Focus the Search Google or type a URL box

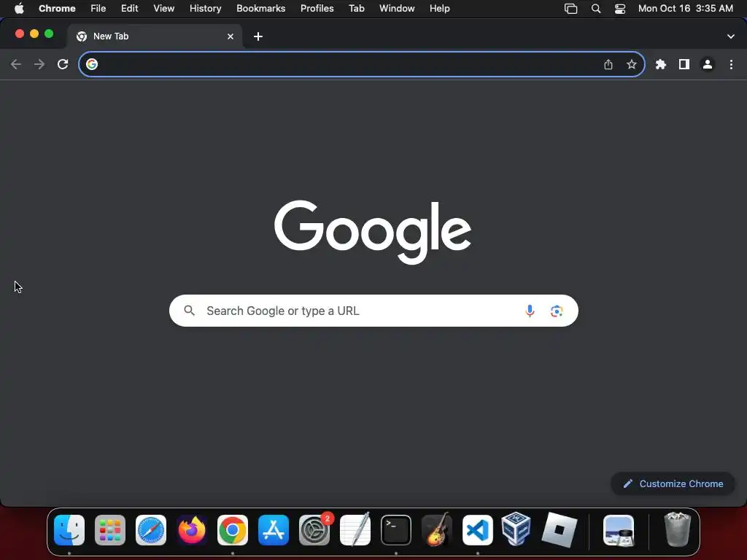click(x=373, y=311)
